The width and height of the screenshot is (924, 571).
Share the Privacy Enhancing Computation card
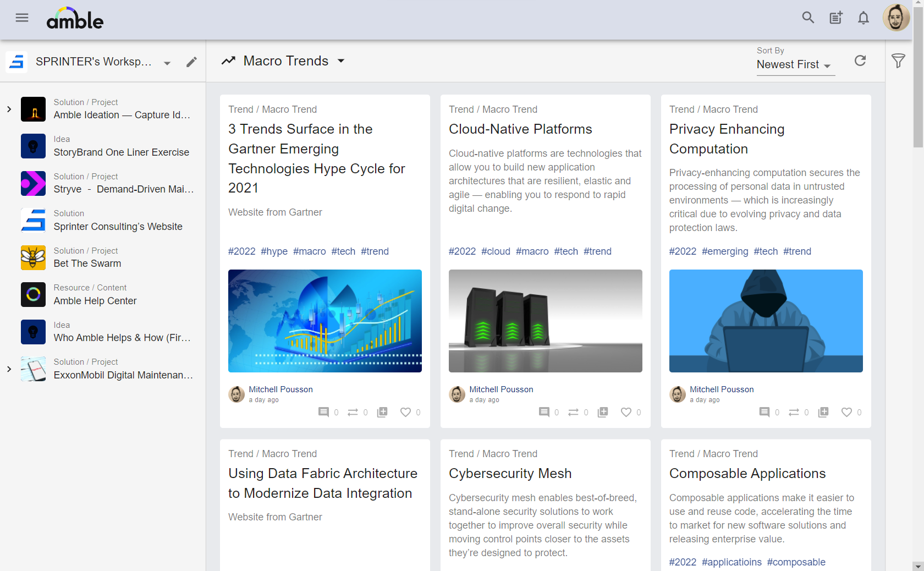pos(794,412)
